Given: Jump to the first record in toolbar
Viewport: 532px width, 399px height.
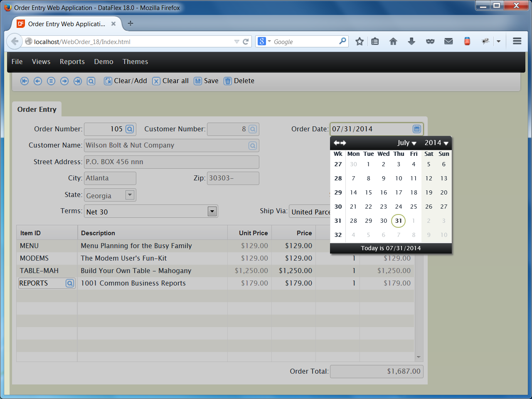Looking at the screenshot, I should pos(25,81).
